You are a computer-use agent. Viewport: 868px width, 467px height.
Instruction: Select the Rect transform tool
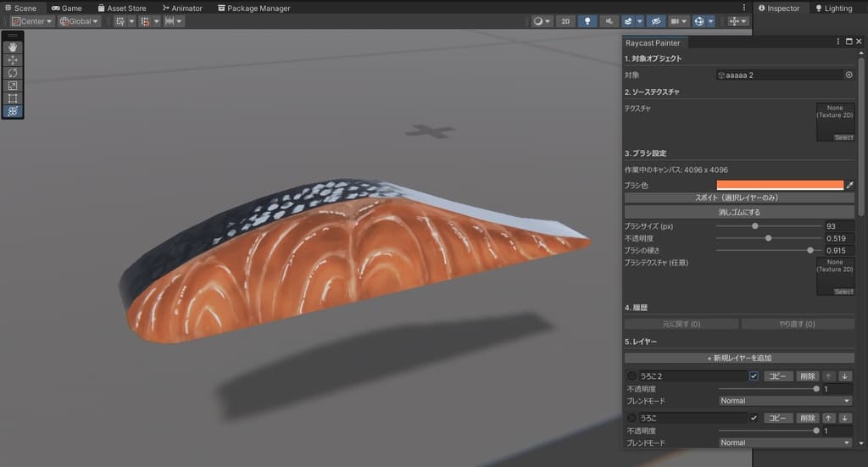(13, 98)
